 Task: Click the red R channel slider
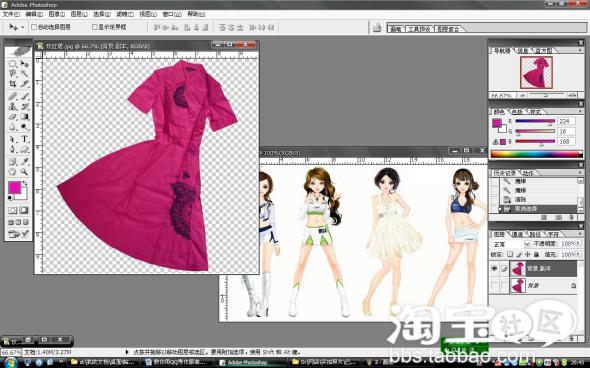click(535, 121)
